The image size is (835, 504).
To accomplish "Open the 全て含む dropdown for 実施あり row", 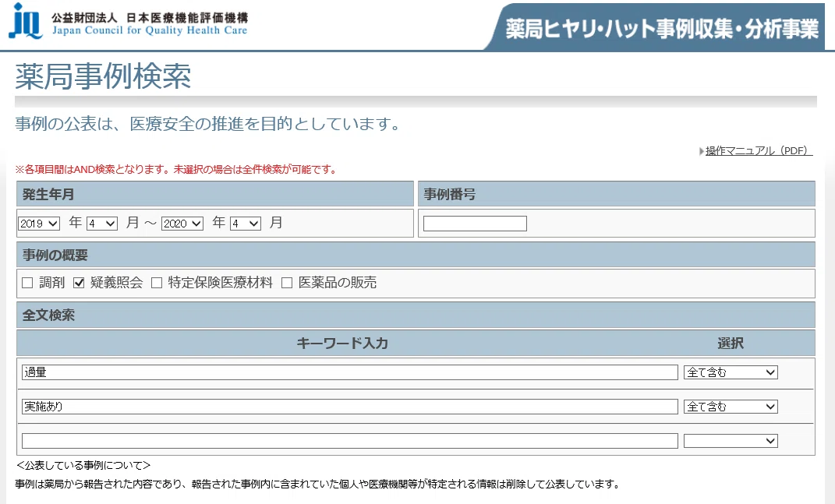I will [731, 407].
